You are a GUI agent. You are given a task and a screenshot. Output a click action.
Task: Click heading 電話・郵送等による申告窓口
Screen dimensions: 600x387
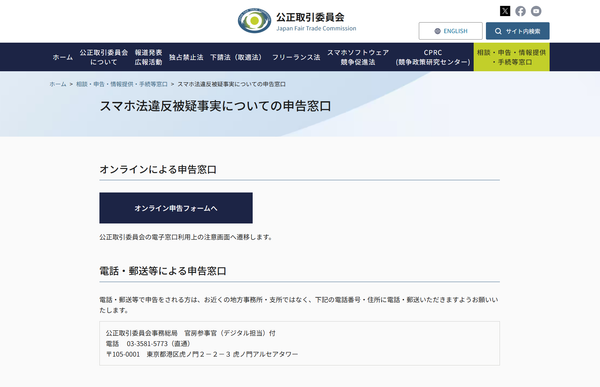tap(163, 271)
